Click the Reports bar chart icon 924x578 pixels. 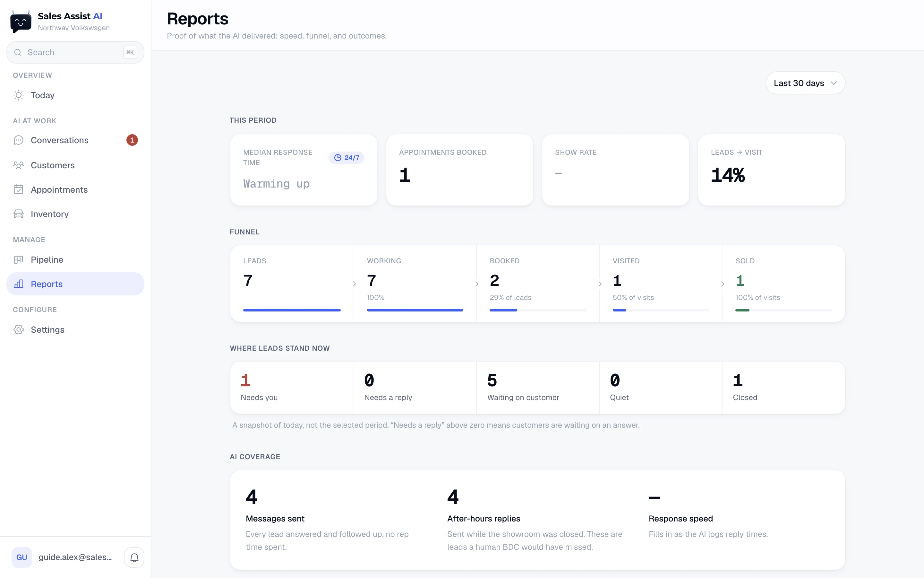[x=18, y=284]
